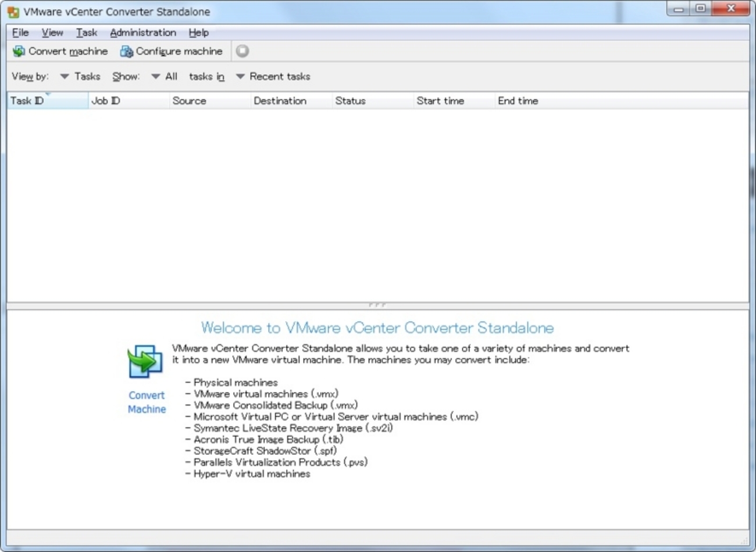Viewport: 756px width, 552px height.
Task: Sort by the Job ID column header
Action: (x=129, y=101)
